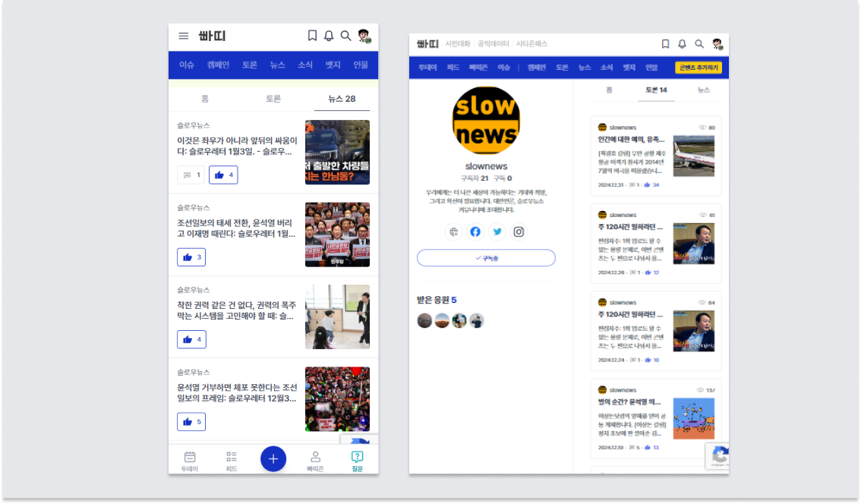Select 캠페인 in the desktop blue nav
This screenshot has height=504, width=861.
coord(537,68)
